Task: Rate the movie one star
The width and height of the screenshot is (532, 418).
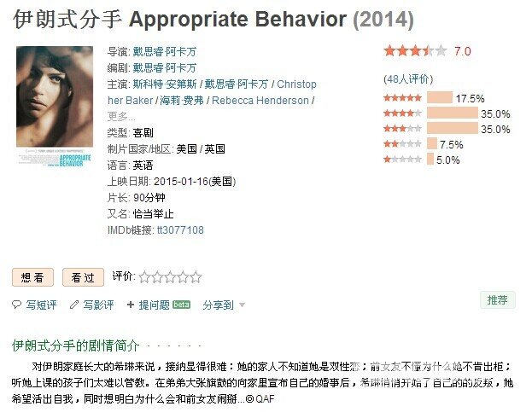Action: pos(144,277)
